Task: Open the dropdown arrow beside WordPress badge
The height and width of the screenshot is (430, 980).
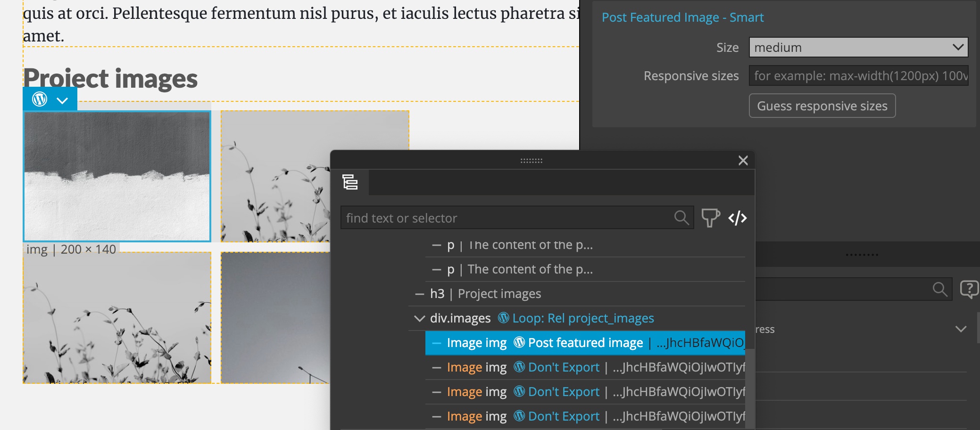Action: coord(62,100)
